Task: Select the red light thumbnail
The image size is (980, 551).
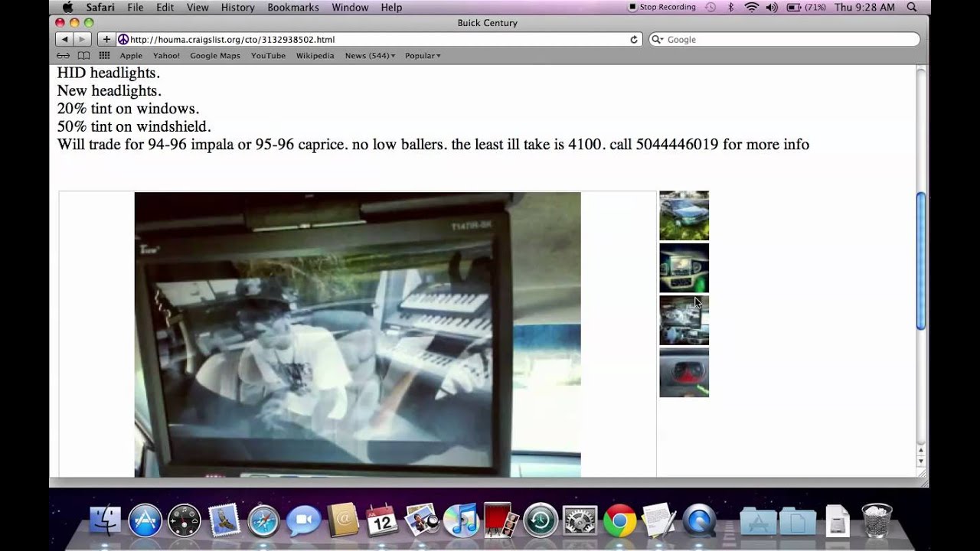Action: (x=684, y=373)
